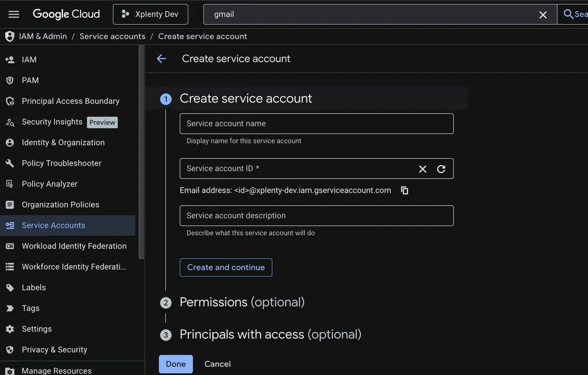The height and width of the screenshot is (375, 588).
Task: Clear the Service account ID field
Action: 422,169
